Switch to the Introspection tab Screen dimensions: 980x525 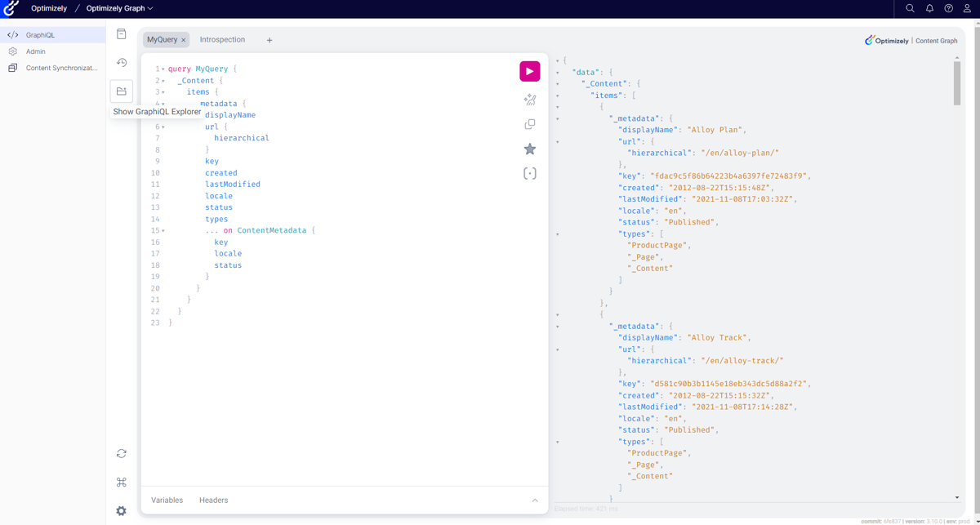[220, 38]
